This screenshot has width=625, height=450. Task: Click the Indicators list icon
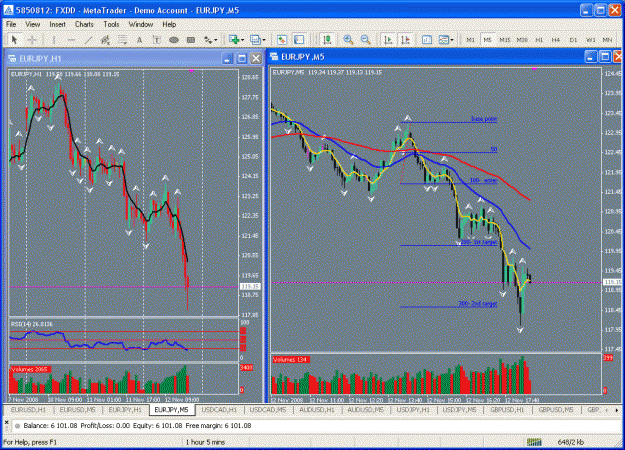tap(426, 39)
